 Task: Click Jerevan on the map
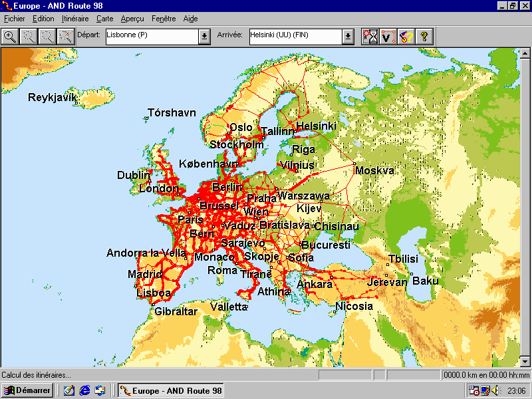click(387, 282)
